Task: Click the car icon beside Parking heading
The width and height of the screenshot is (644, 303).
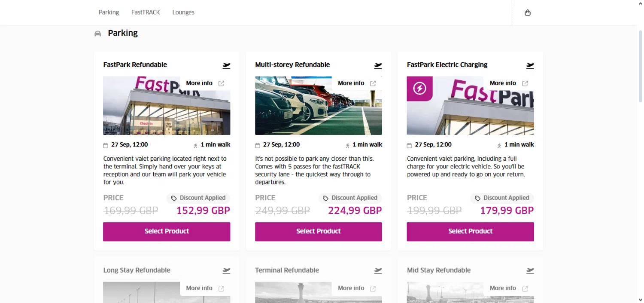Action: click(98, 34)
